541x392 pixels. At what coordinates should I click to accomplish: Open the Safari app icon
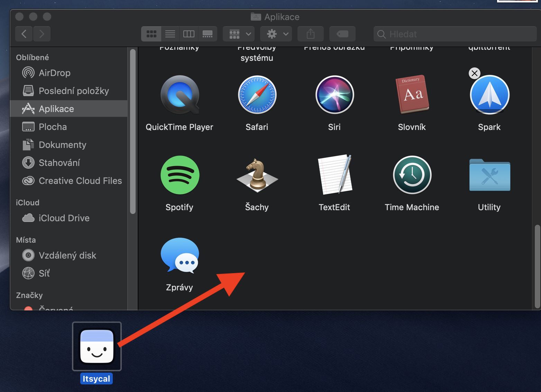pos(257,95)
